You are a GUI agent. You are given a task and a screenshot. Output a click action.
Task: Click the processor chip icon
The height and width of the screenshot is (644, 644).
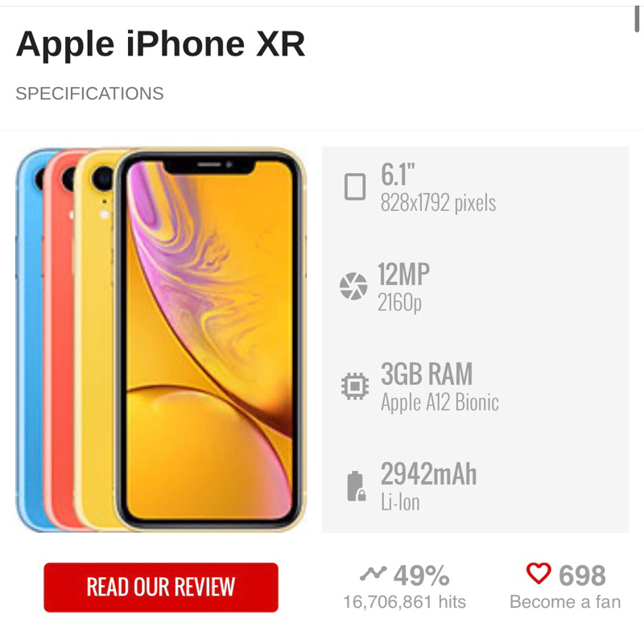355,386
